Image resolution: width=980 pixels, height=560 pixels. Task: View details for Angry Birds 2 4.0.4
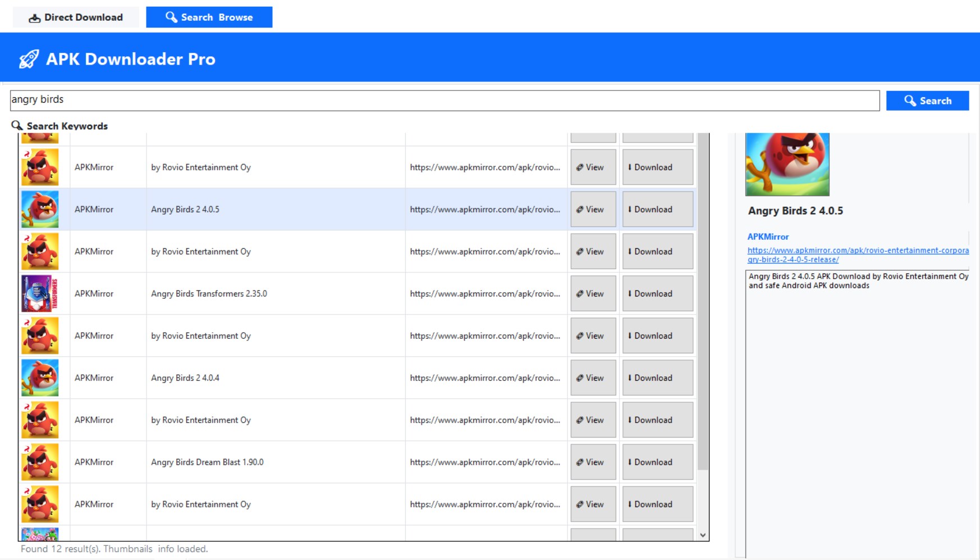593,377
